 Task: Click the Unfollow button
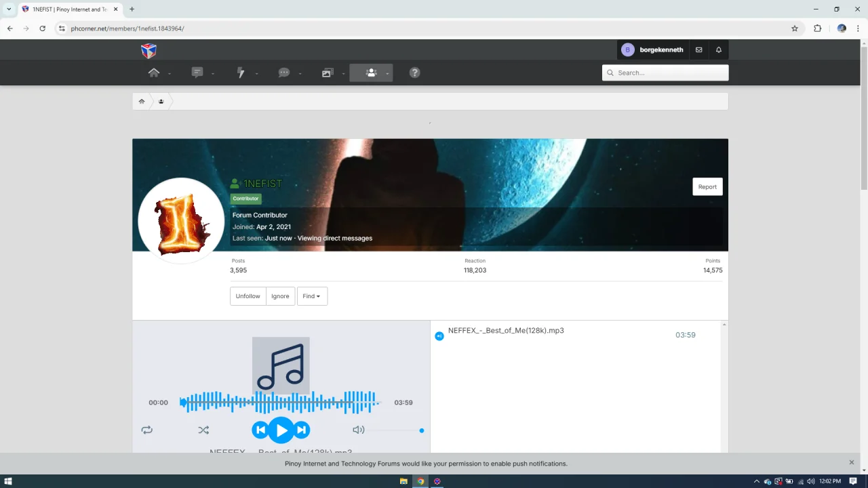248,296
